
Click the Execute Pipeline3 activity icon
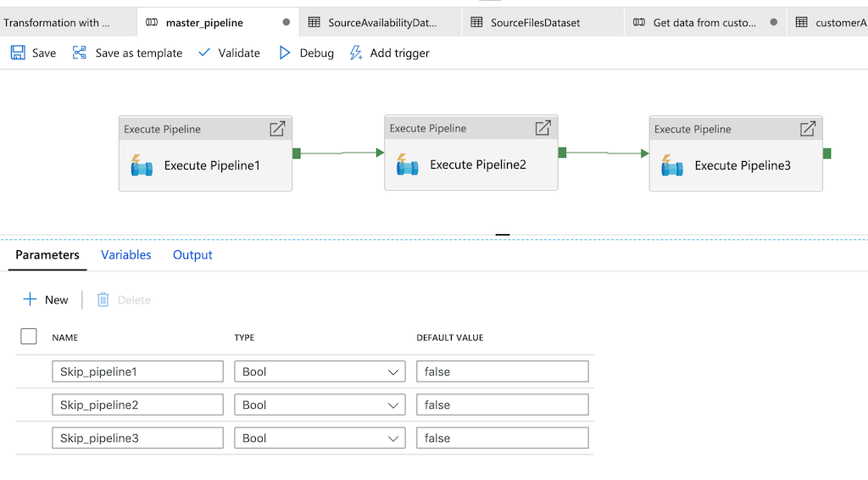pyautogui.click(x=671, y=165)
